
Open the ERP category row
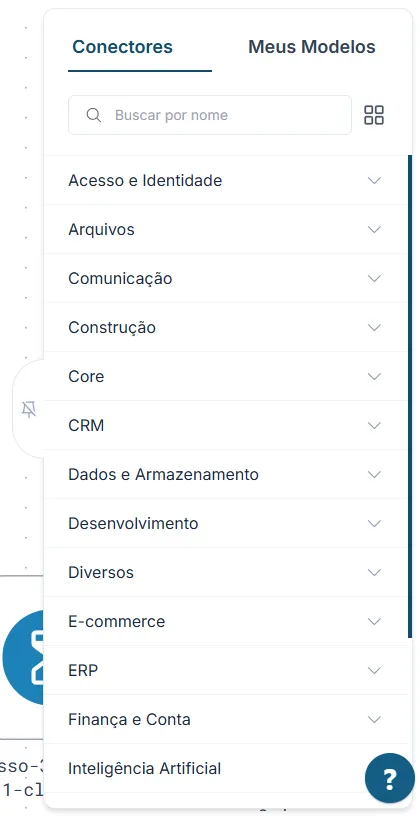point(225,671)
